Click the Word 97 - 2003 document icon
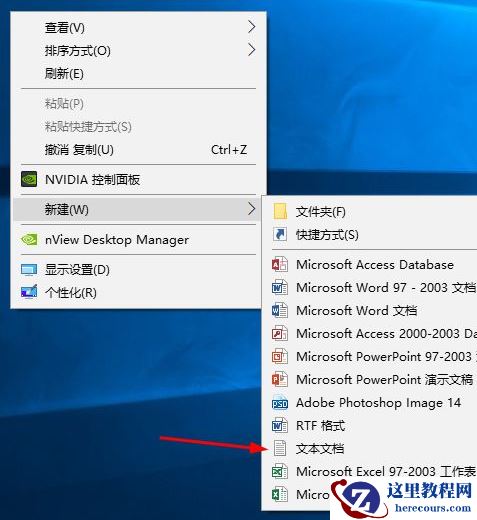The image size is (477, 520). pyautogui.click(x=280, y=288)
